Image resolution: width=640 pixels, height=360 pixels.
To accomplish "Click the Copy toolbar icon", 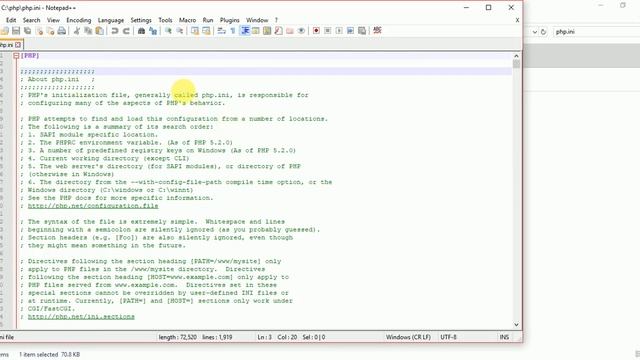I will [88, 31].
